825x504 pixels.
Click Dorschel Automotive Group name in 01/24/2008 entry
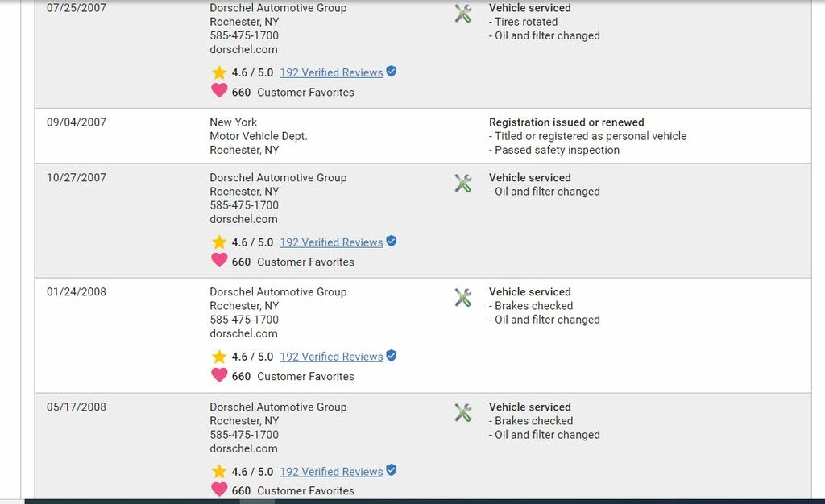tap(278, 291)
